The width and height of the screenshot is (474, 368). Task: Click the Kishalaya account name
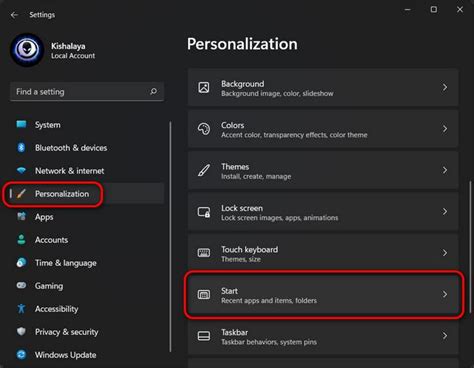point(68,46)
